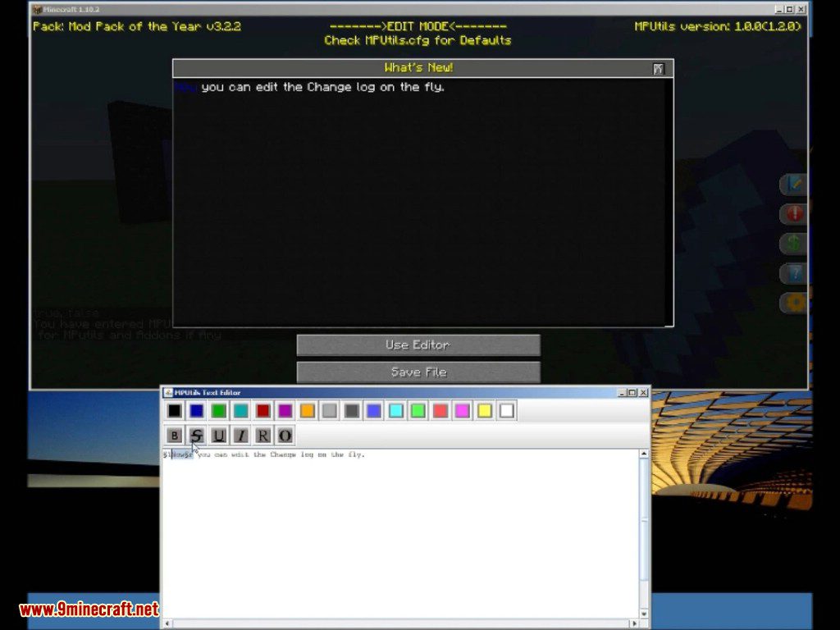Pick the light green color swatch
This screenshot has height=630, width=840.
pos(418,411)
